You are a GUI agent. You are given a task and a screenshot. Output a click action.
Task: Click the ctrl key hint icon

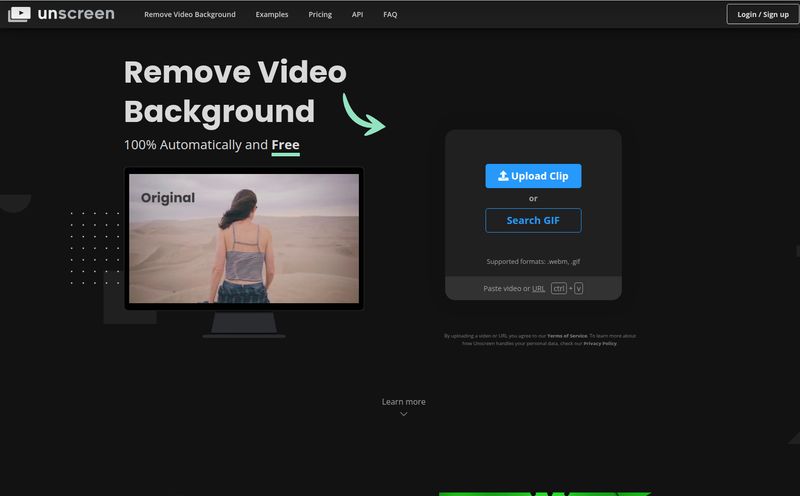pos(559,288)
